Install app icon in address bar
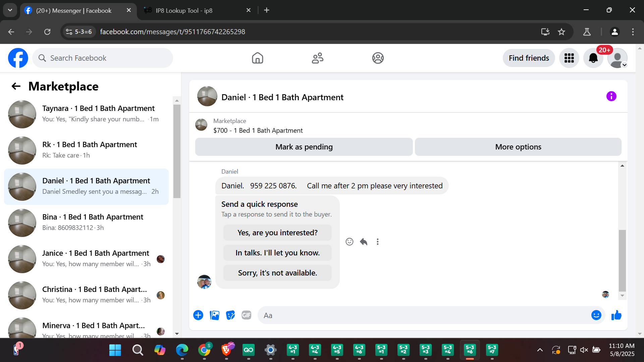This screenshot has height=362, width=644. pos(545,32)
